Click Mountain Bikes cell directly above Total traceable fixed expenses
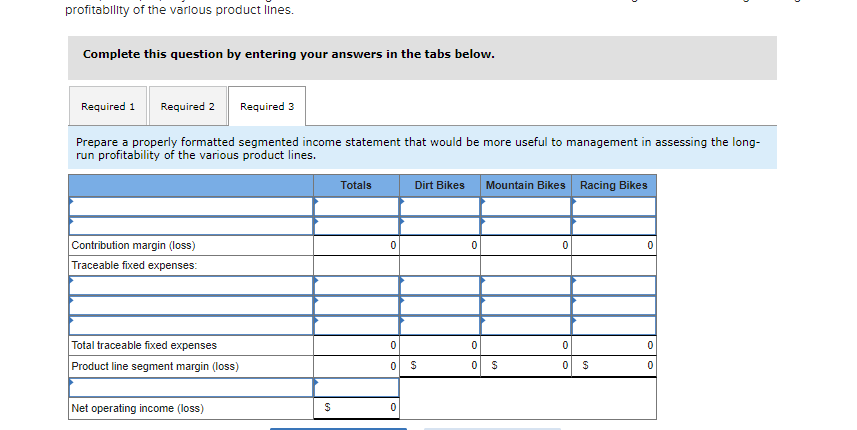Image resolution: width=857 pixels, height=430 pixels. [x=526, y=326]
